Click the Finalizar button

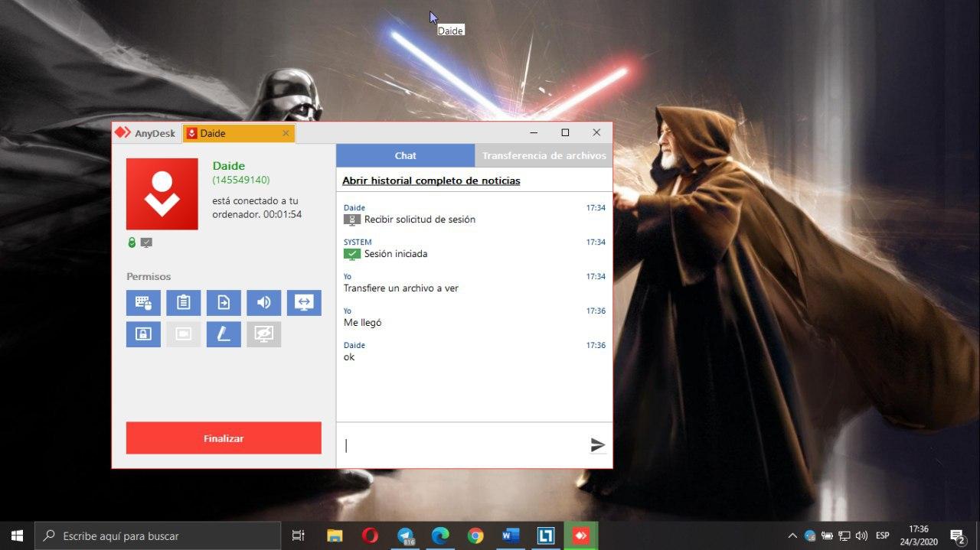click(x=224, y=438)
